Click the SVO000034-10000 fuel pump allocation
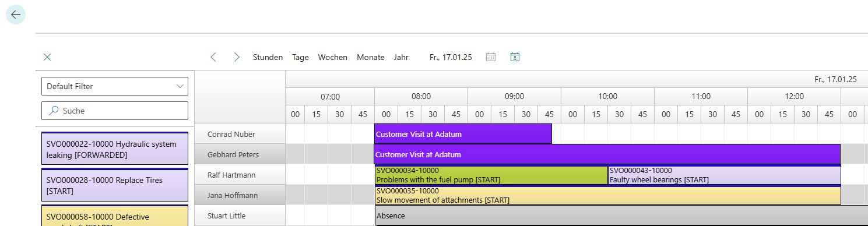Screen dimensions: 868x226 pos(491,175)
